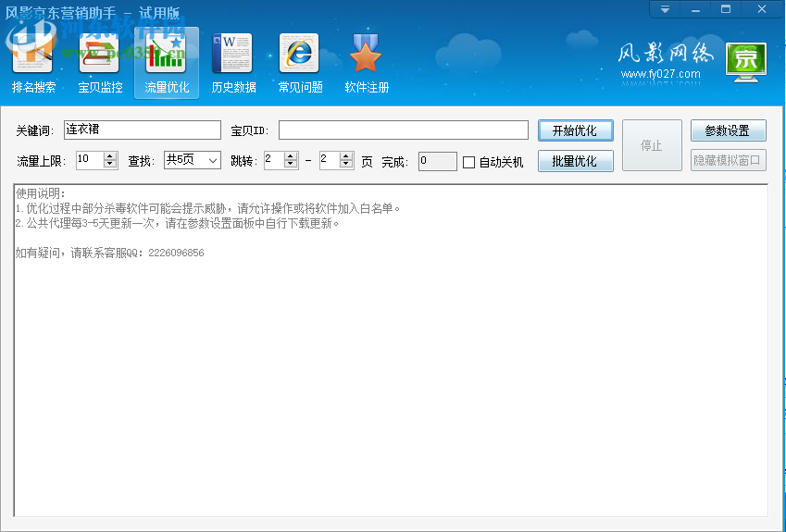Select the 流量优化 traffic optimization tab
The image size is (786, 532).
pyautogui.click(x=167, y=64)
